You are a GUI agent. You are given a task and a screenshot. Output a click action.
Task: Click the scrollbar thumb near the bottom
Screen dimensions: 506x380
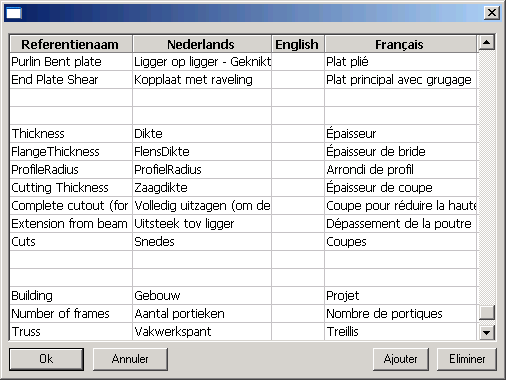click(487, 312)
